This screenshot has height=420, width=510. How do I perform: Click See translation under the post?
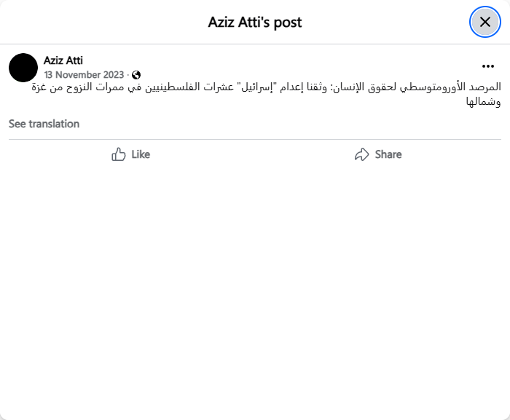44,124
